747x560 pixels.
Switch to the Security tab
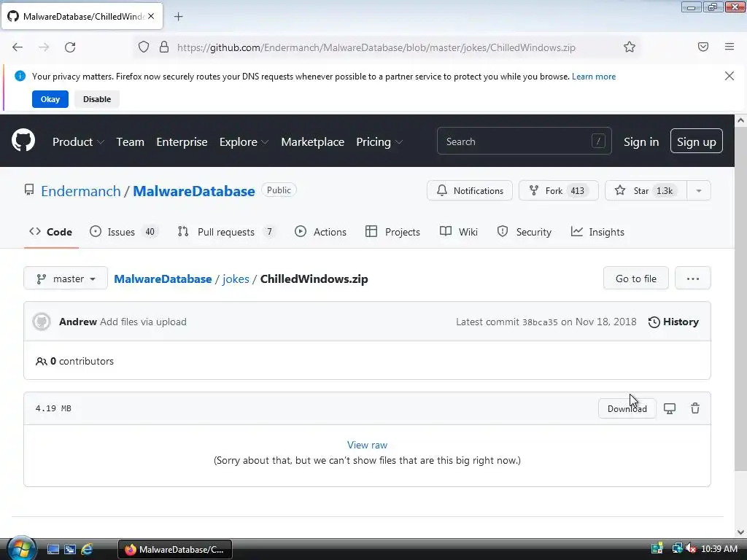tap(524, 232)
